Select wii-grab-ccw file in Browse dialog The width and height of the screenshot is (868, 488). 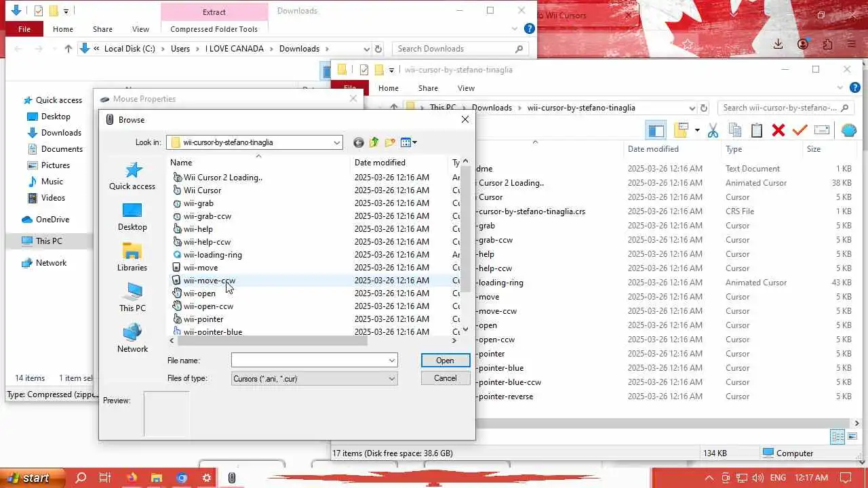201,216
